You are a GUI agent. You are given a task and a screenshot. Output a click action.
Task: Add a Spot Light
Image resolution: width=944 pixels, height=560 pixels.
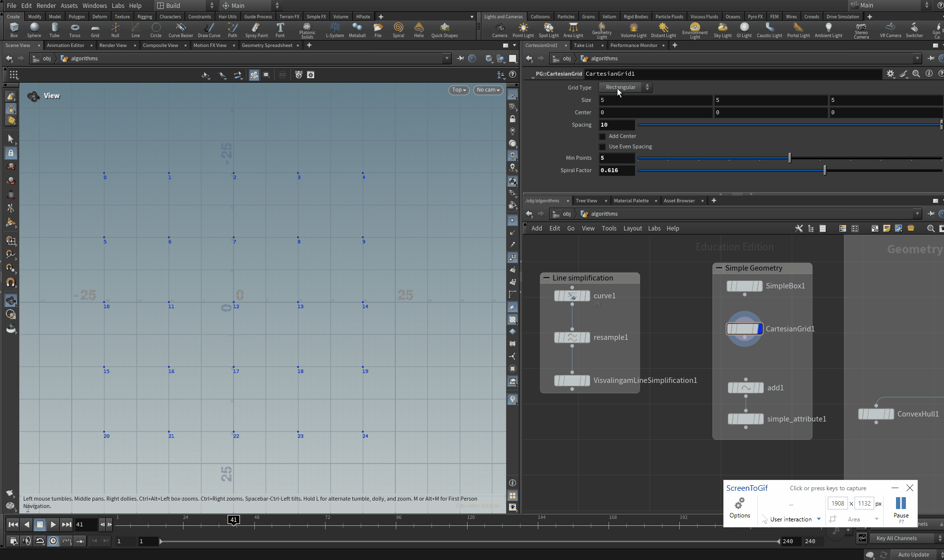click(549, 30)
